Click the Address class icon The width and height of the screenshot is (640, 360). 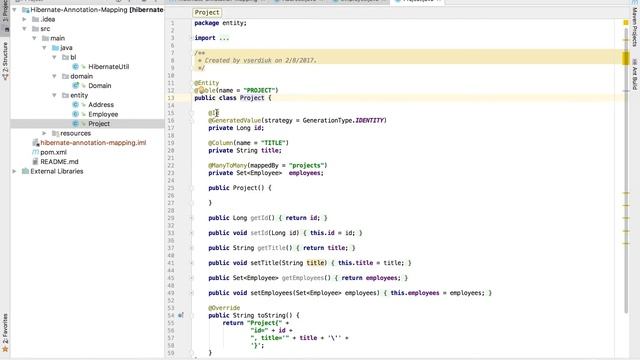point(76,104)
